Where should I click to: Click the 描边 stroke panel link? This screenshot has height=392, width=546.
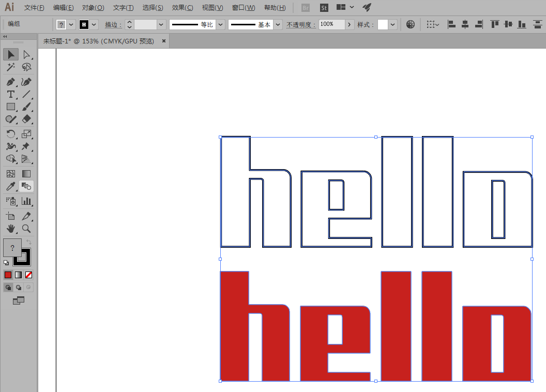pyautogui.click(x=113, y=24)
